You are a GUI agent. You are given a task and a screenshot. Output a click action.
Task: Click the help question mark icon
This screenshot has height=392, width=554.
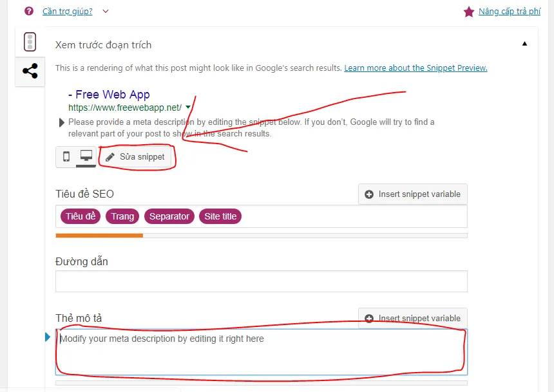29,12
